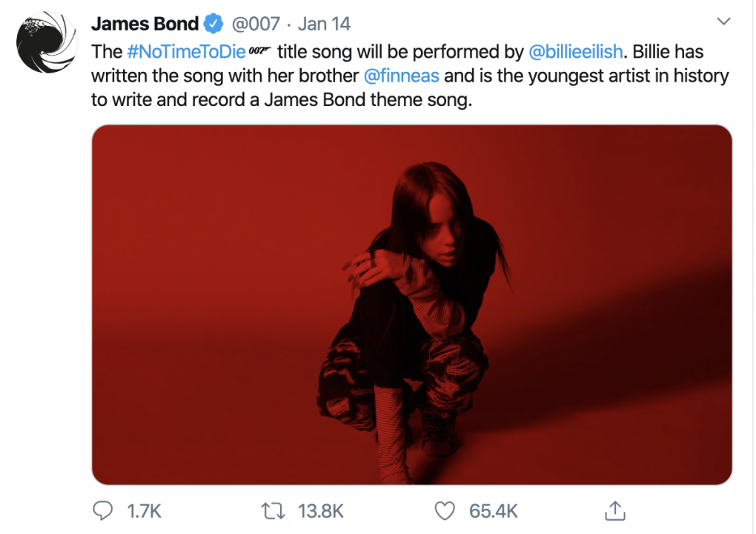Screen dimensions: 756x534
Task: Click the words "James Bond theme song"
Action: click(368, 100)
